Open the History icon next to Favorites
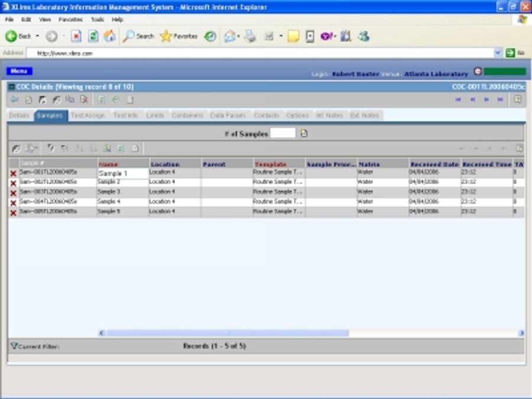 coord(210,36)
